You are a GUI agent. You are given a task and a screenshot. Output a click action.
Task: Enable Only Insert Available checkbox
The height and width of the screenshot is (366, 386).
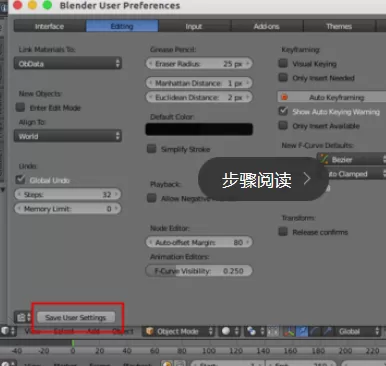coord(283,126)
